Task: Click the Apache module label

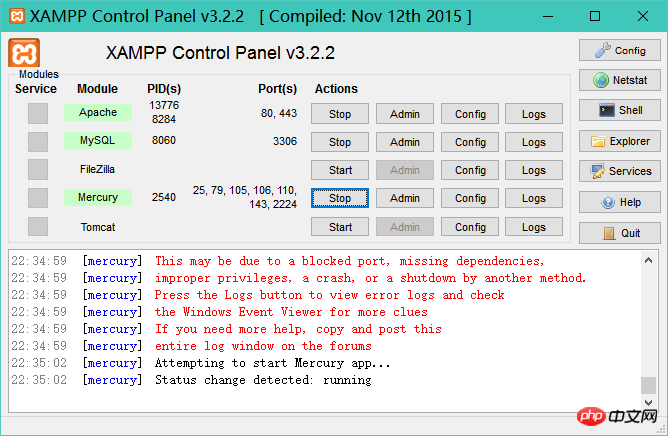Action: (98, 113)
